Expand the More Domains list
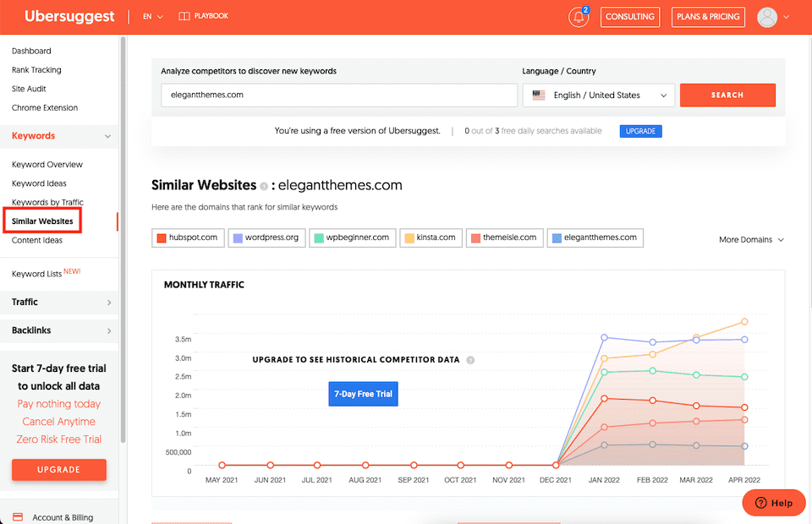812x524 pixels. coord(751,240)
